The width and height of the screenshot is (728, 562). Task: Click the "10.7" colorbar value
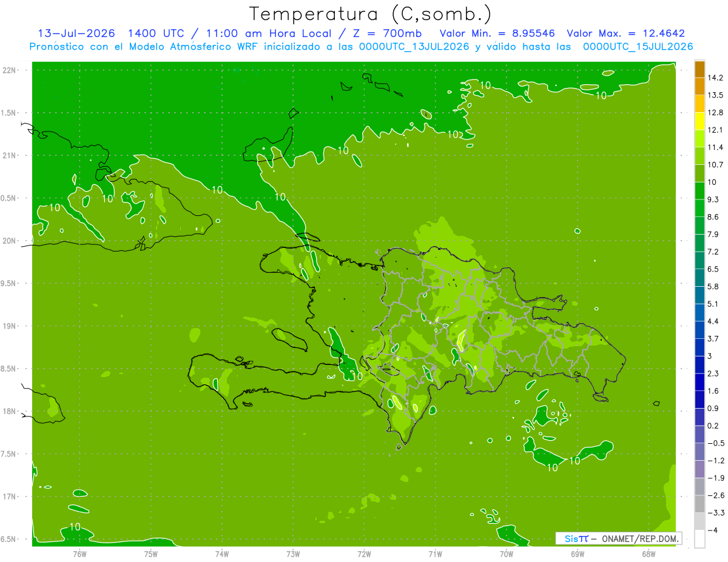tap(716, 165)
